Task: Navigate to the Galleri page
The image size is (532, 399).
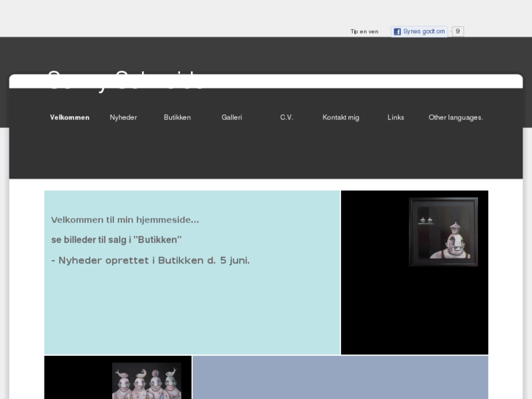Action: point(232,117)
